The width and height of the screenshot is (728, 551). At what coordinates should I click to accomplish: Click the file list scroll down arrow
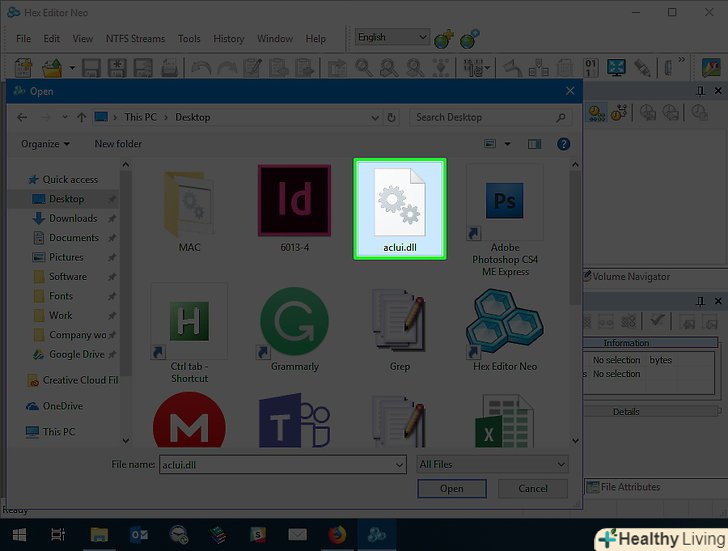click(575, 441)
